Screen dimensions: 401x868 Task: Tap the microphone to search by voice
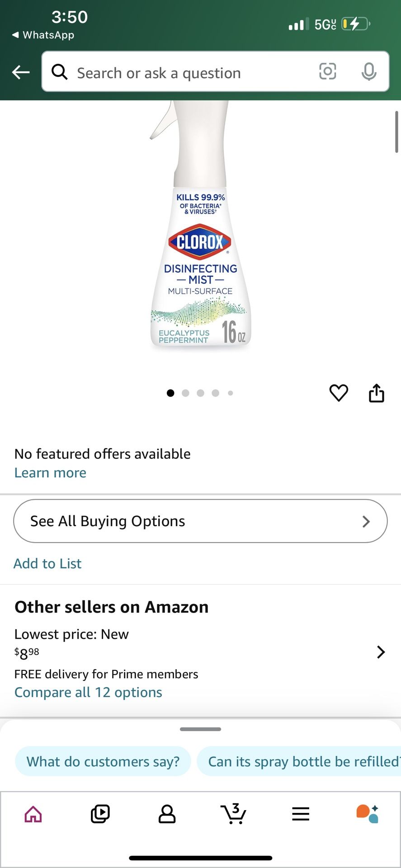point(369,72)
